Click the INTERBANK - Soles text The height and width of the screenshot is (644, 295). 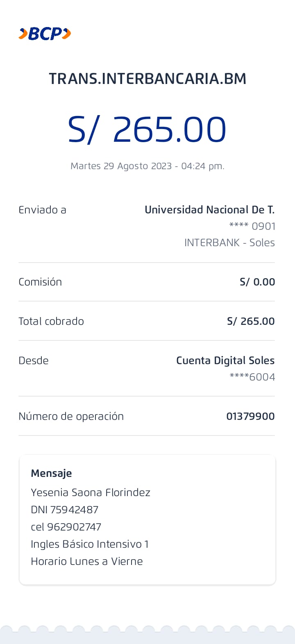point(229,243)
